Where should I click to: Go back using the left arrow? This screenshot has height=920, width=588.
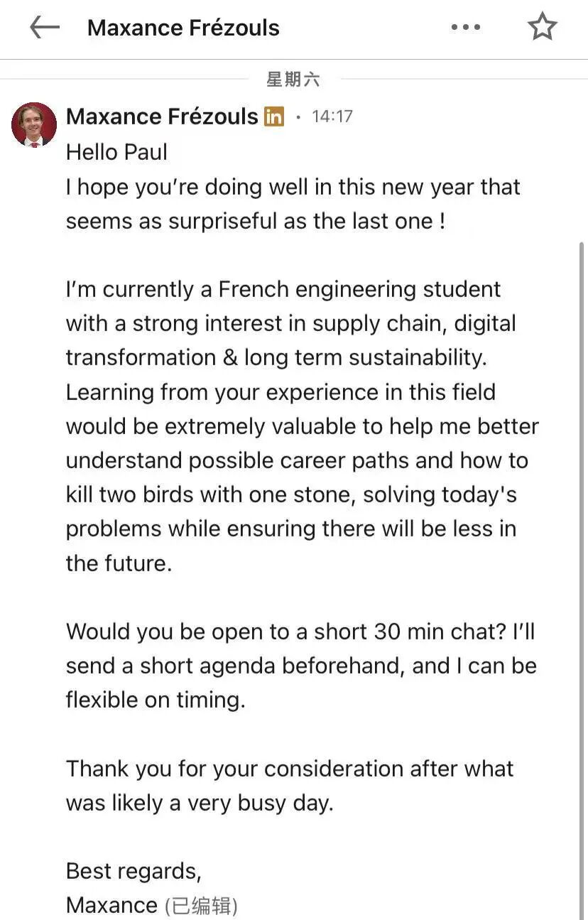[x=45, y=28]
